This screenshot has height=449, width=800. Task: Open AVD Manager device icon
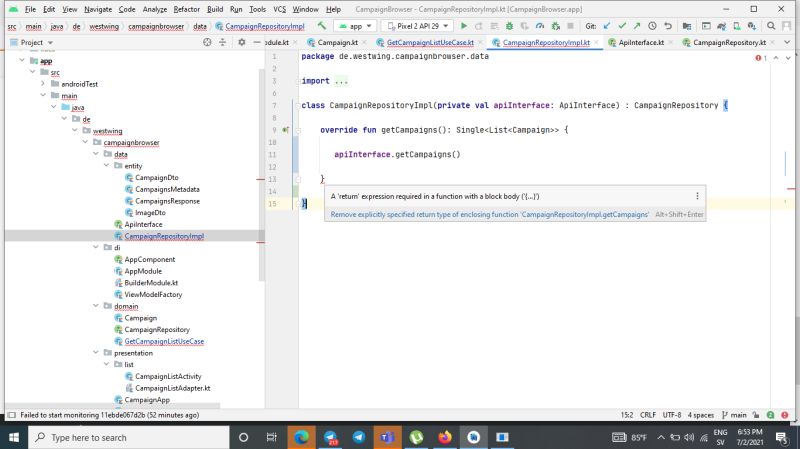[737, 26]
